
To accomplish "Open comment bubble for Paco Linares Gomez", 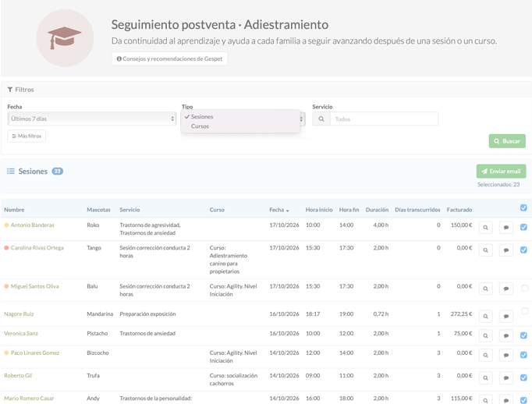I will click(506, 355).
